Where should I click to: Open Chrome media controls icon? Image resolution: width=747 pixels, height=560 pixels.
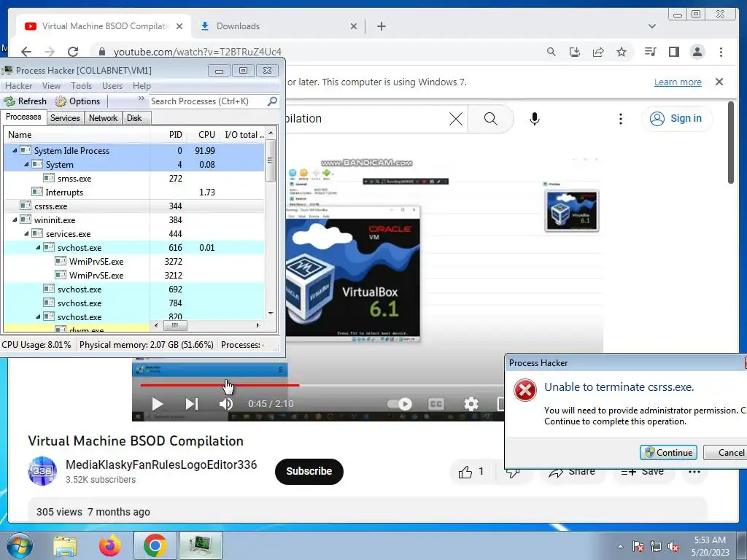click(650, 52)
